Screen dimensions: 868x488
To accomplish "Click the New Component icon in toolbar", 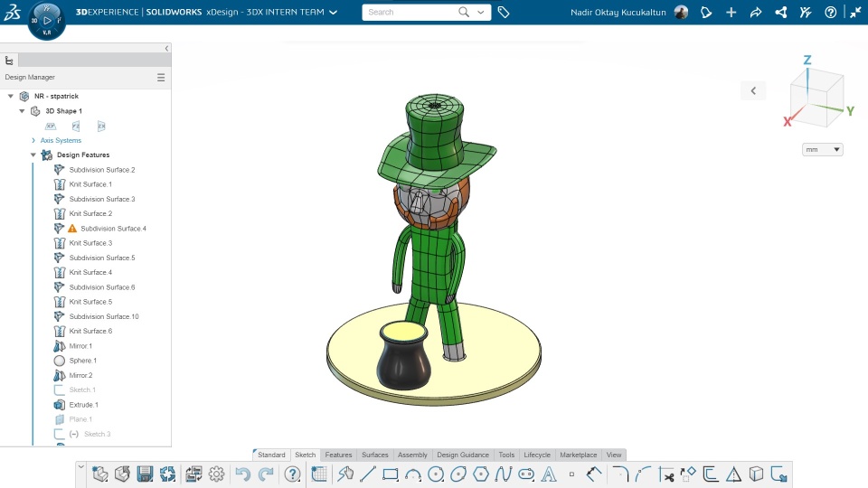I will (x=100, y=474).
